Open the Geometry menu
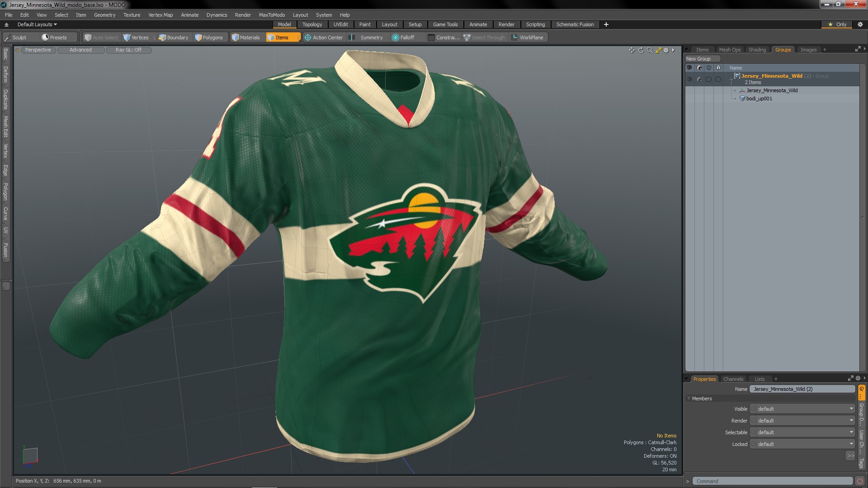 coord(104,15)
